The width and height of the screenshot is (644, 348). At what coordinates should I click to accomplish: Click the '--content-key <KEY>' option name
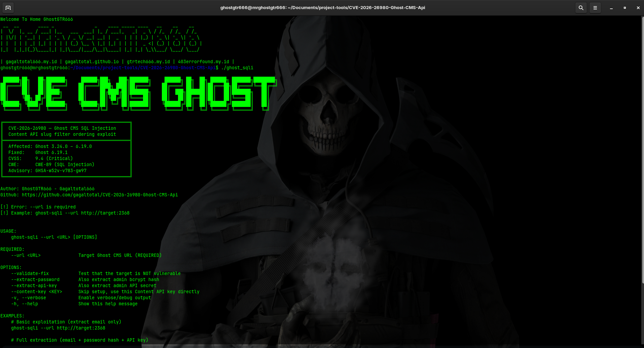coord(37,292)
